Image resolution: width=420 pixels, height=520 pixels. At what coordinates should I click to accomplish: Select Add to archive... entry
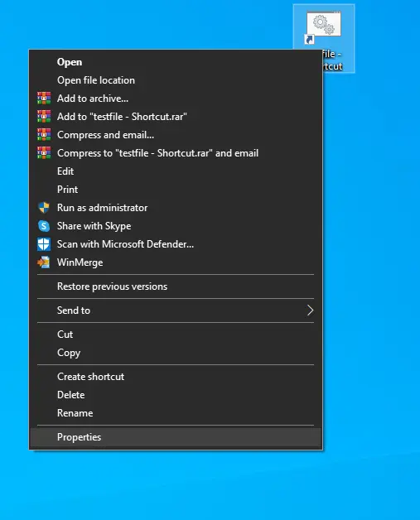[176, 99]
